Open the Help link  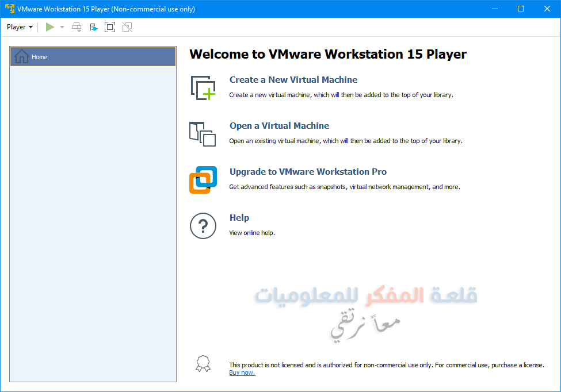click(x=239, y=218)
